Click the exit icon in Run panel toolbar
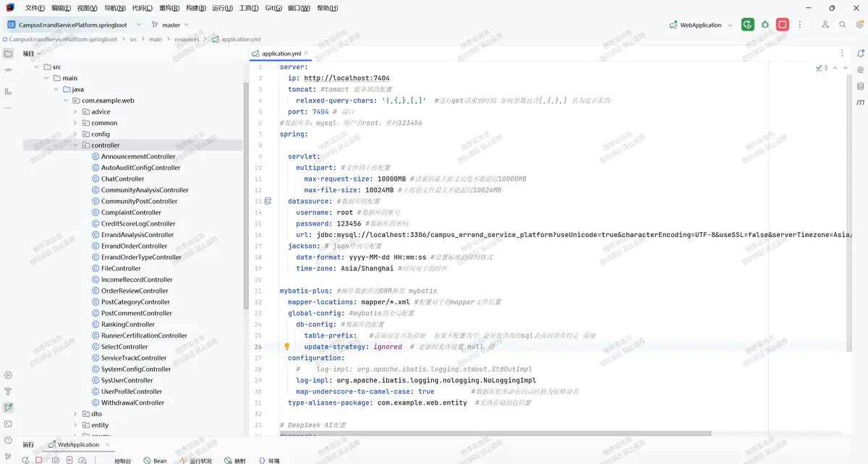 69,460
